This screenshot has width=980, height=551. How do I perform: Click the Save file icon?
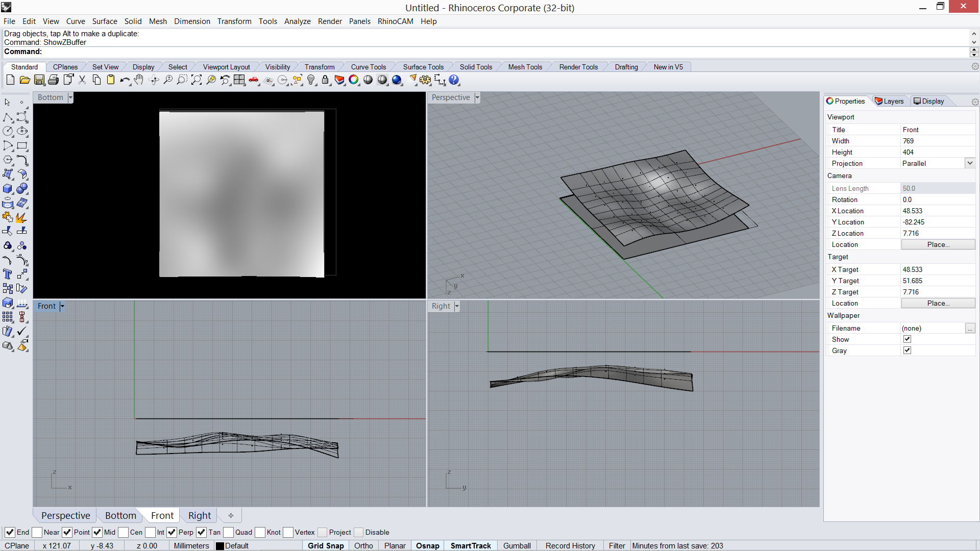coord(39,80)
